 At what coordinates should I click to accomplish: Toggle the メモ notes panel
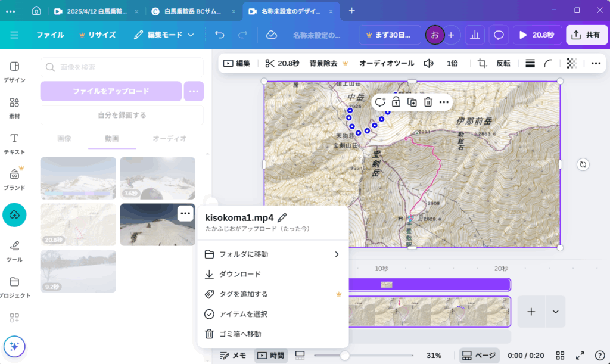coord(232,356)
